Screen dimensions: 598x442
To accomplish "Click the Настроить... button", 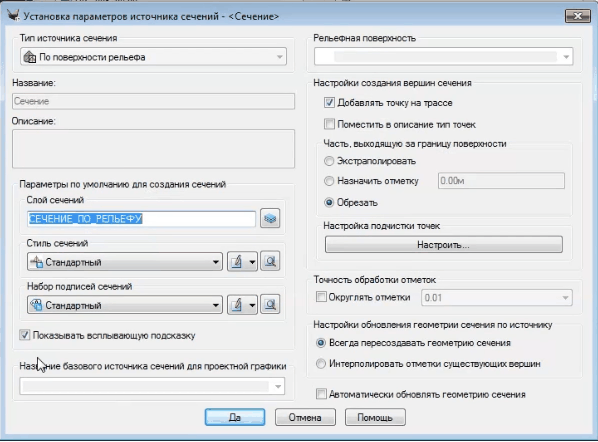I will tap(444, 244).
